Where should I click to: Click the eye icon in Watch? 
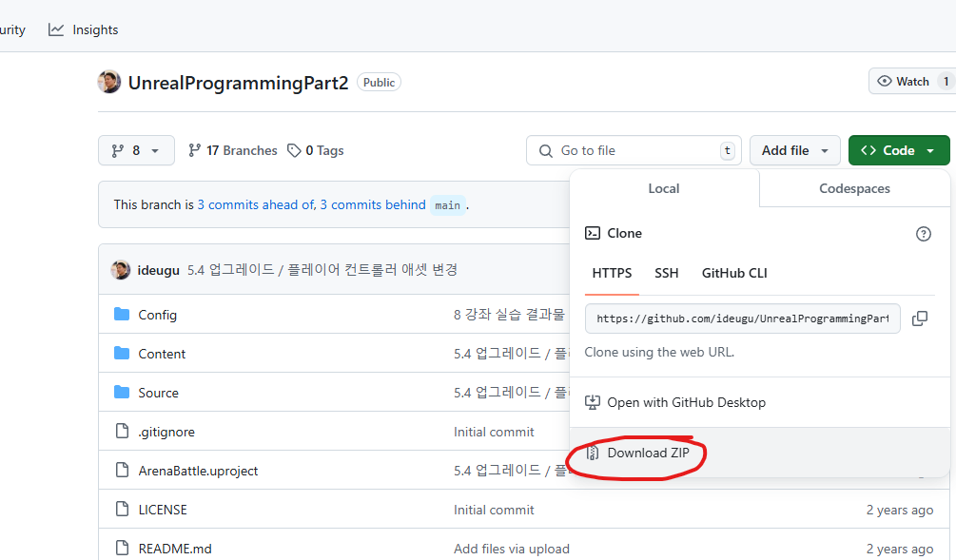[884, 81]
